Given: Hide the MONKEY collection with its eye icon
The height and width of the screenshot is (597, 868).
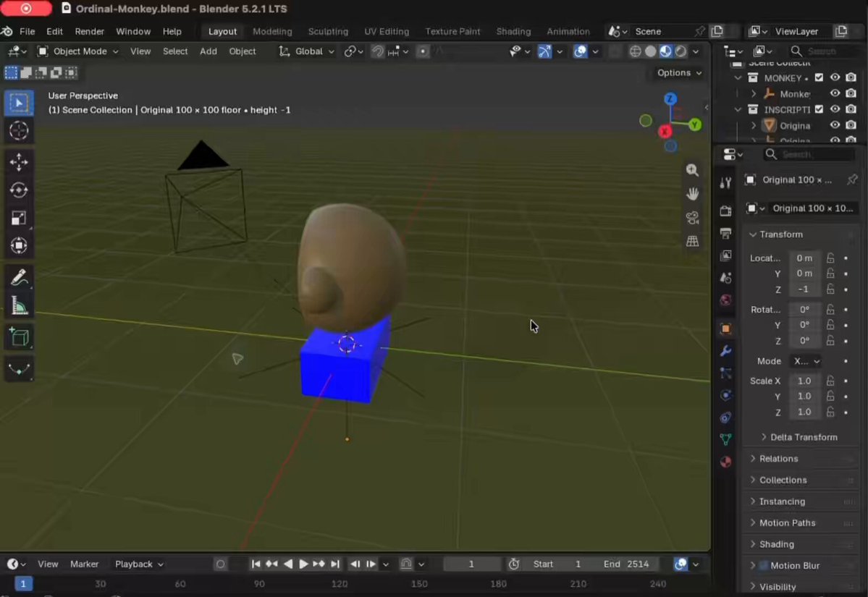Looking at the screenshot, I should pyautogui.click(x=835, y=77).
